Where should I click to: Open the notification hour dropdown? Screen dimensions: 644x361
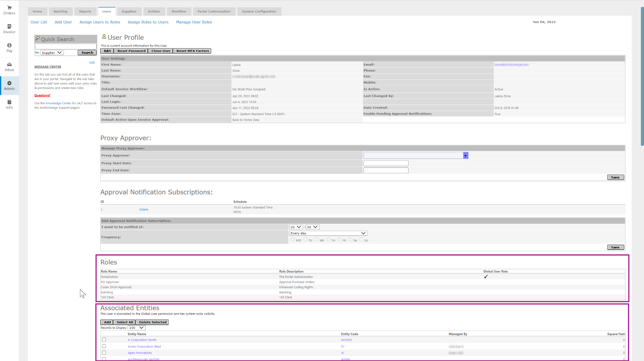pos(296,227)
